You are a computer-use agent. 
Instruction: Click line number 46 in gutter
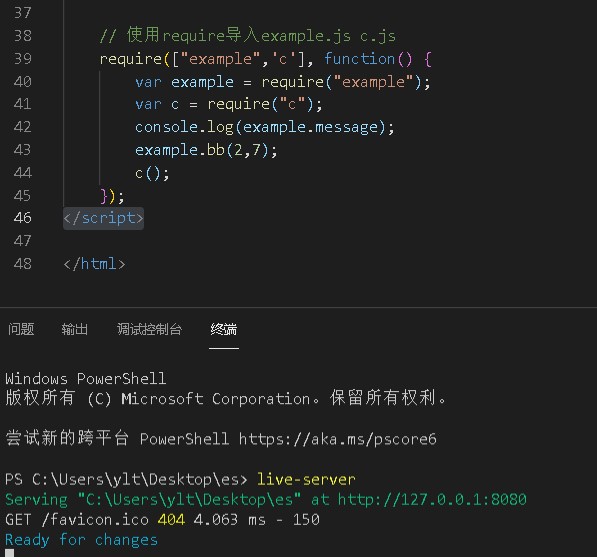pos(22,218)
